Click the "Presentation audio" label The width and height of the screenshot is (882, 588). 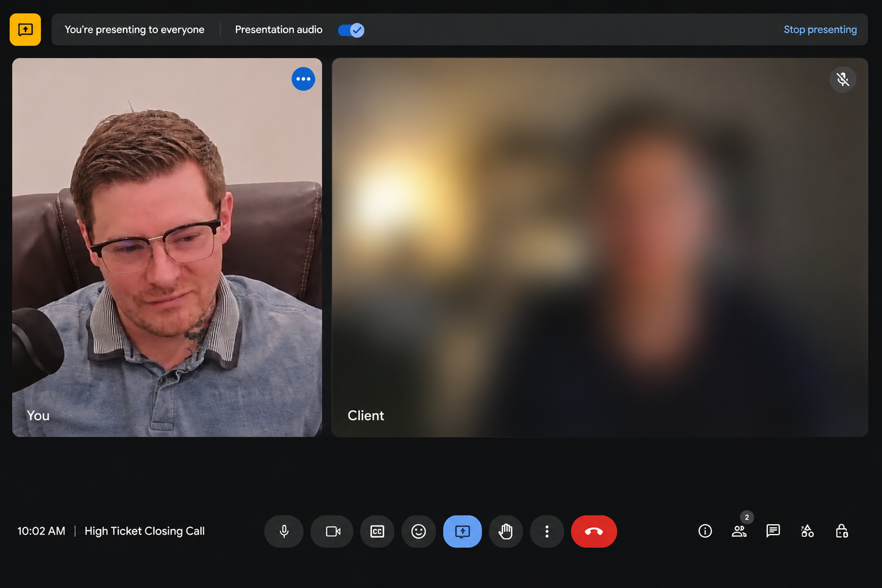(278, 29)
